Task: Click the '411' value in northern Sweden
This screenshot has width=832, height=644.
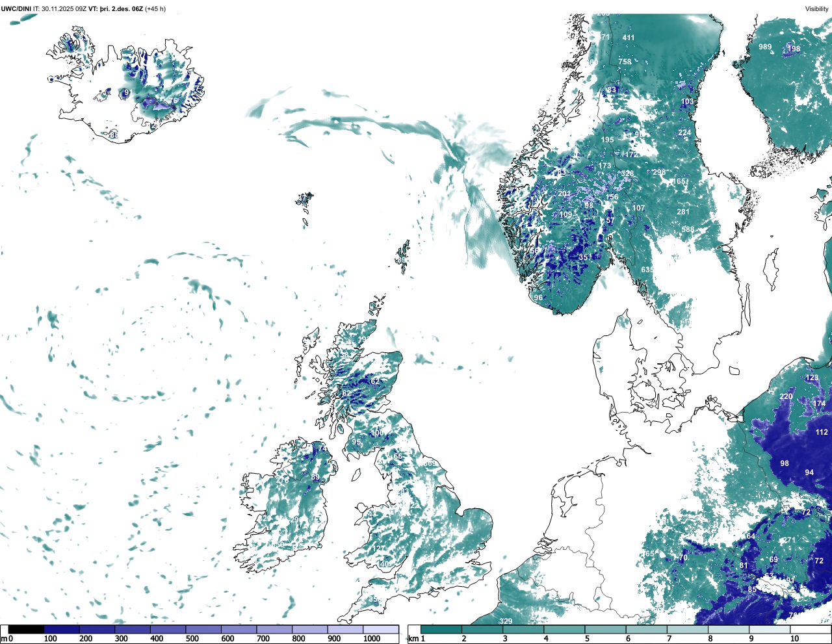Action: point(628,38)
